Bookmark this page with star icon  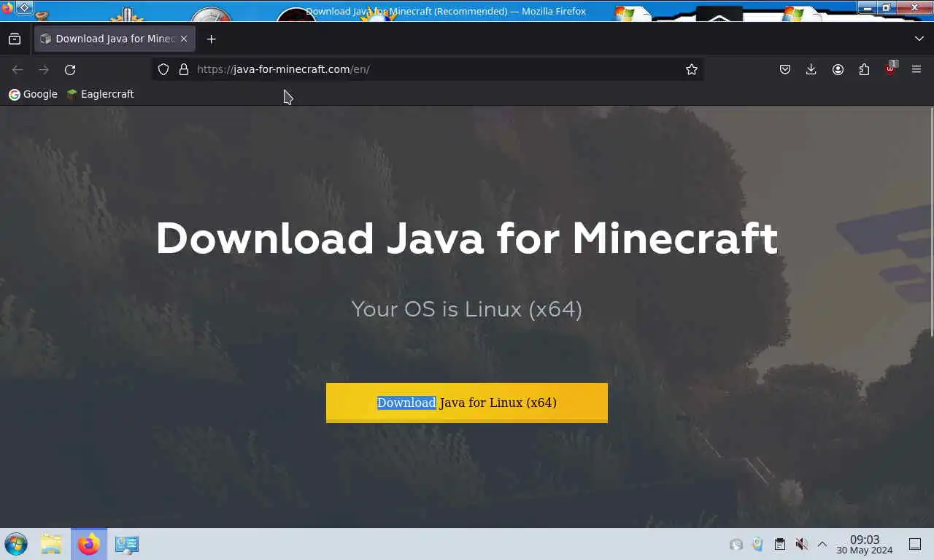click(x=692, y=69)
